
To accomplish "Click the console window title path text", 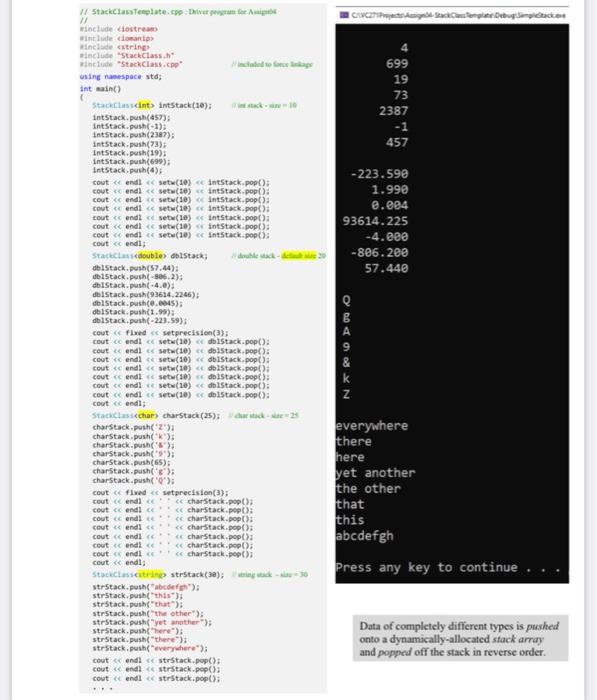I will pos(458,16).
